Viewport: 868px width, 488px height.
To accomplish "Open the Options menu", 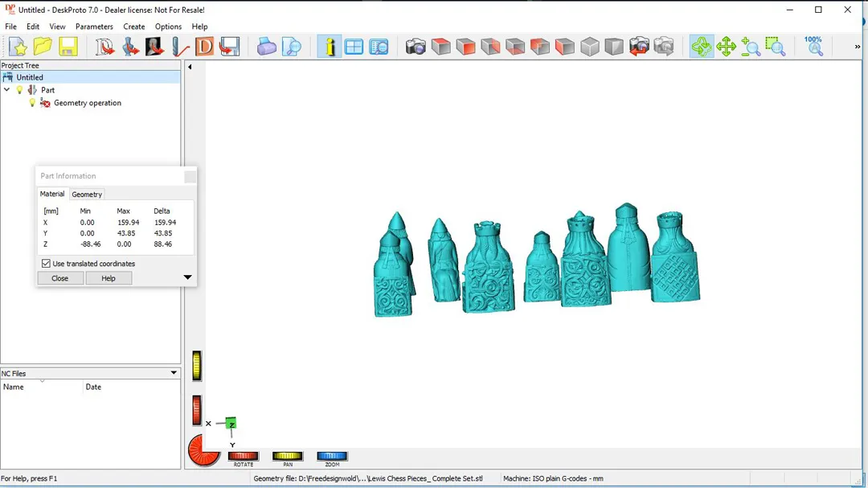I will pyautogui.click(x=168, y=27).
